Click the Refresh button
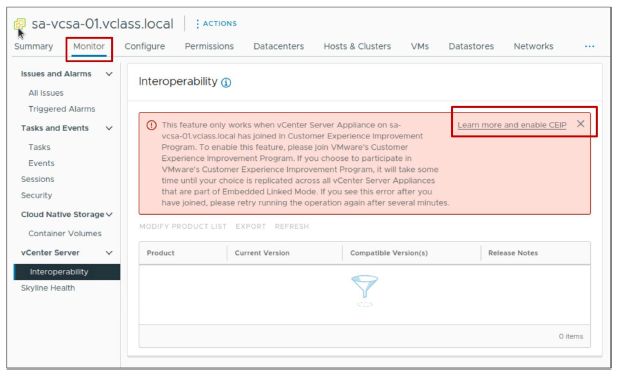The image size is (624, 375). tap(292, 227)
